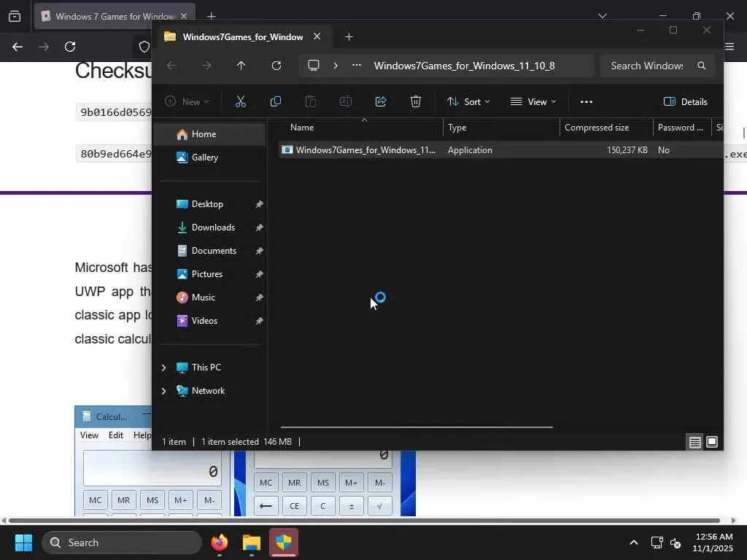Click the horizontal scrollbar in file list
Screen dimensions: 747x560
[x=417, y=427]
